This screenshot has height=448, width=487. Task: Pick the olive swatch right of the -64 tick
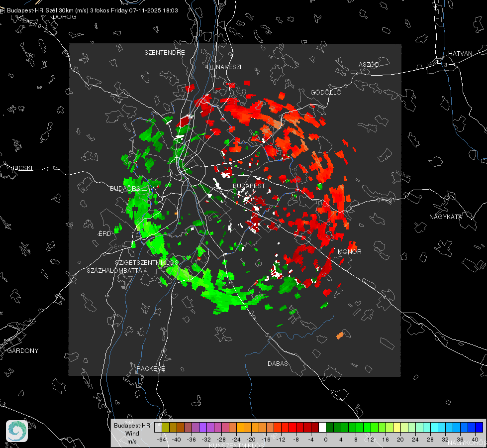tap(166, 428)
